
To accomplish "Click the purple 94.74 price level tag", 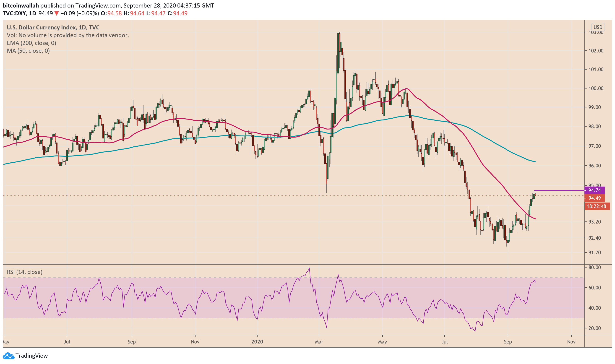I will [595, 191].
